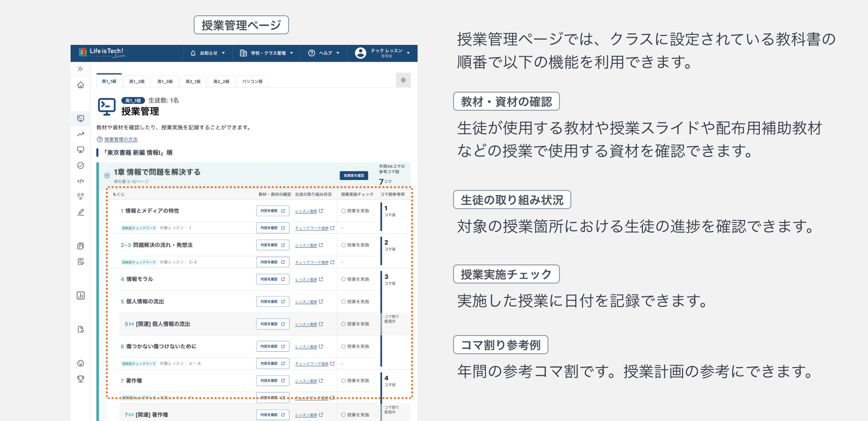
Task: Collapse the 1章 情報で問題を解決する section
Action: point(107,176)
